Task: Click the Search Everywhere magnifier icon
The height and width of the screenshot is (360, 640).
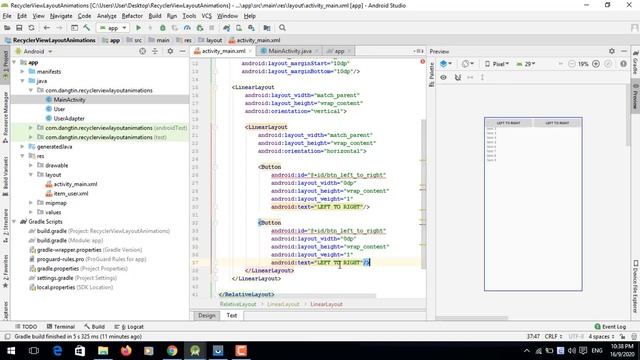Action: click(282, 28)
